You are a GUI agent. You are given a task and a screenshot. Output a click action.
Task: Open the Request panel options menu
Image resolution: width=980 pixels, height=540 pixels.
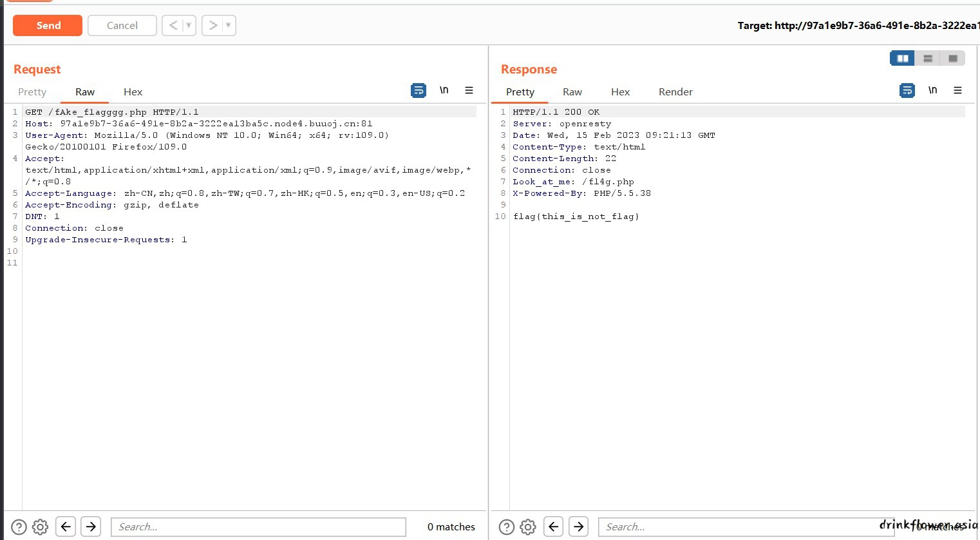point(469,90)
